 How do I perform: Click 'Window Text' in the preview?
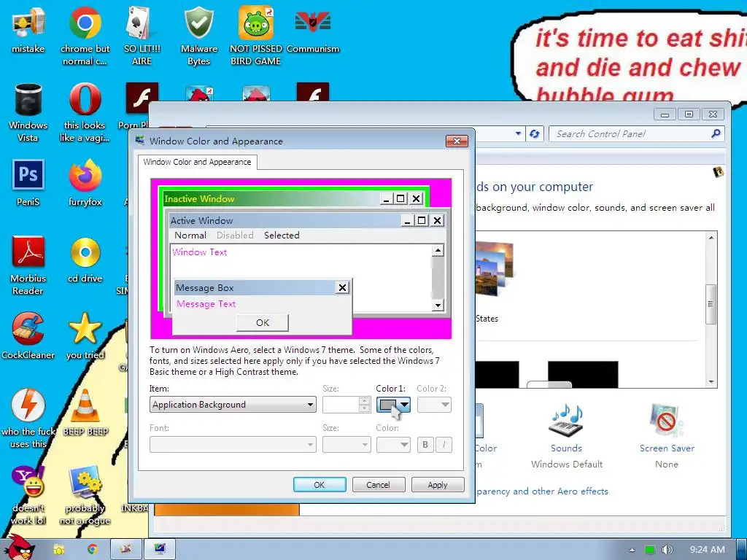click(199, 252)
